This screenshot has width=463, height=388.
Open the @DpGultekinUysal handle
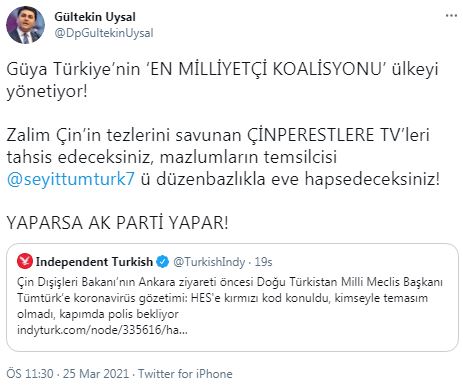pos(104,33)
